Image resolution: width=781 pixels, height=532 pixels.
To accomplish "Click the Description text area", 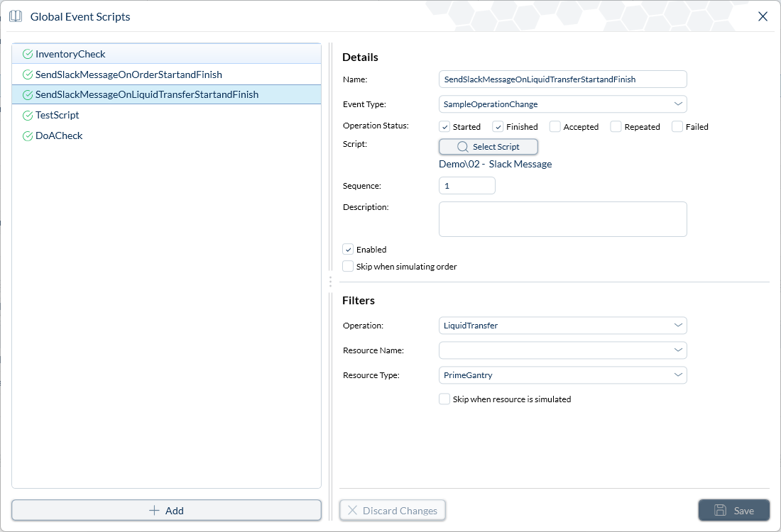I will [x=563, y=219].
